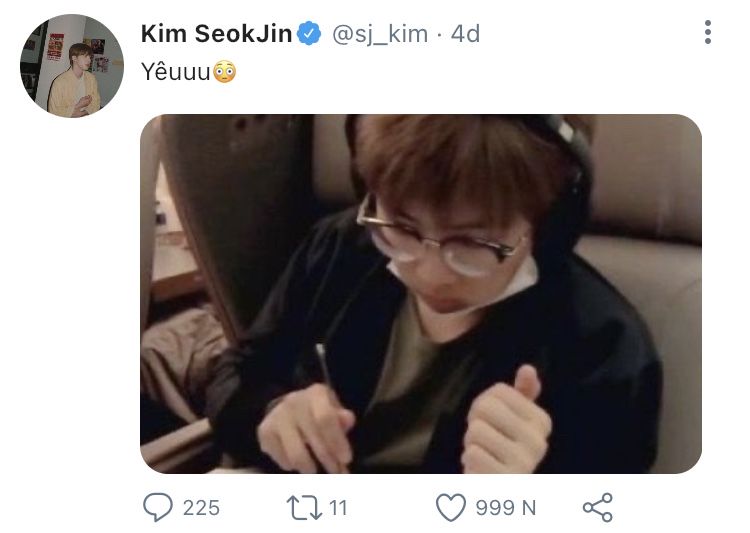Open the three-dot more options menu

tap(708, 33)
